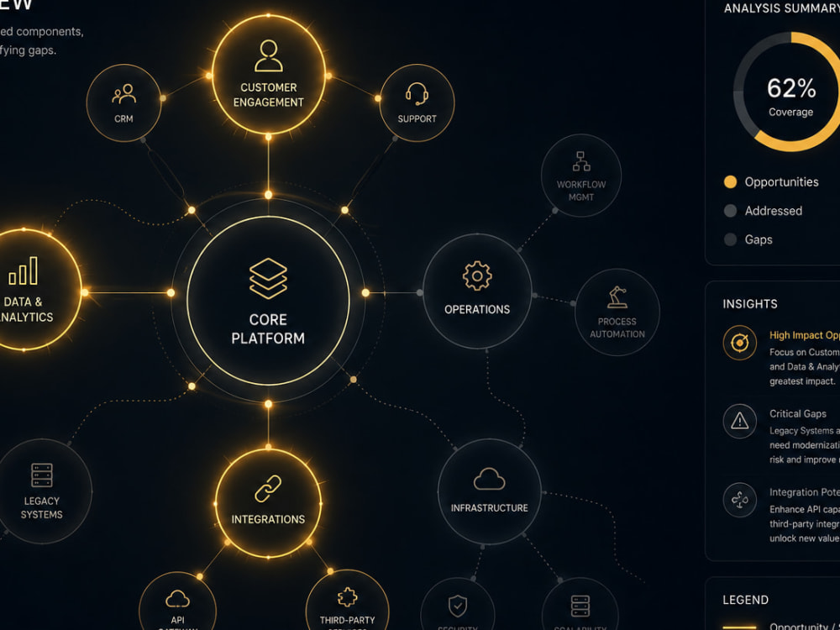Screen dimensions: 840x630
Task: Click the Gaps legend text
Action: [758, 240]
